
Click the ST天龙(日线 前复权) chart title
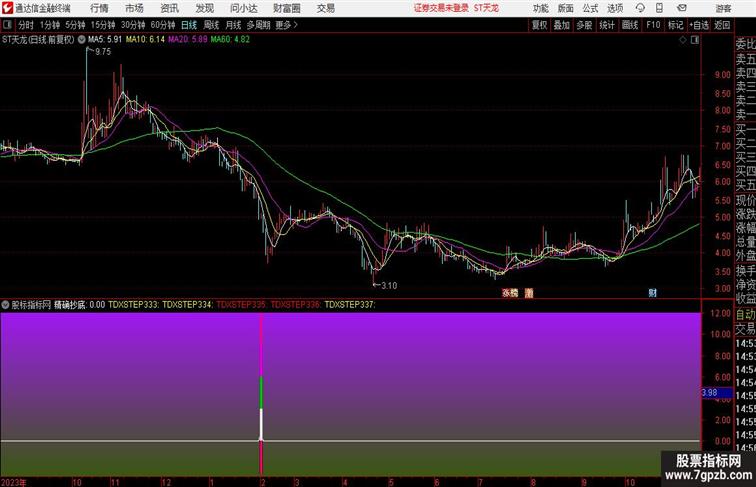38,40
